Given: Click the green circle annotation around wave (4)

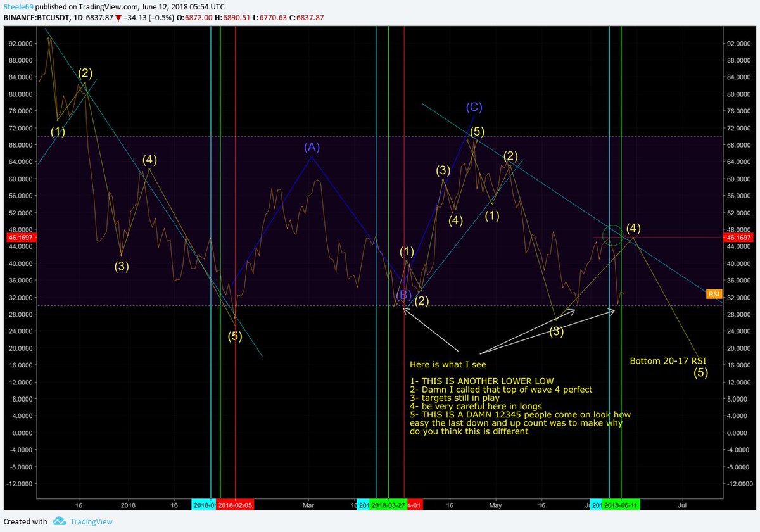Looking at the screenshot, I should coord(612,236).
